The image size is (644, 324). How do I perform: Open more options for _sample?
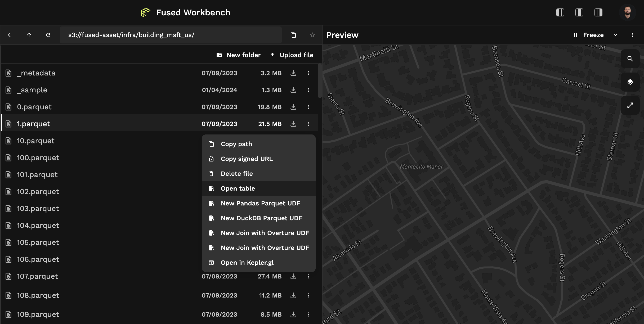point(308,90)
